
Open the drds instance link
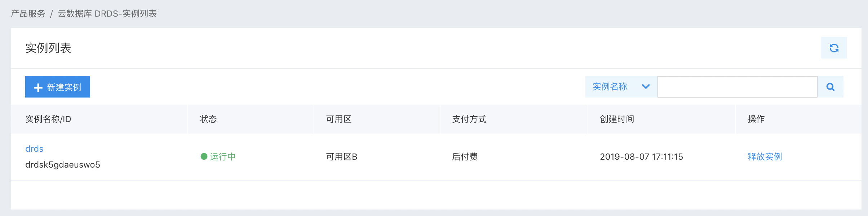pyautogui.click(x=34, y=149)
